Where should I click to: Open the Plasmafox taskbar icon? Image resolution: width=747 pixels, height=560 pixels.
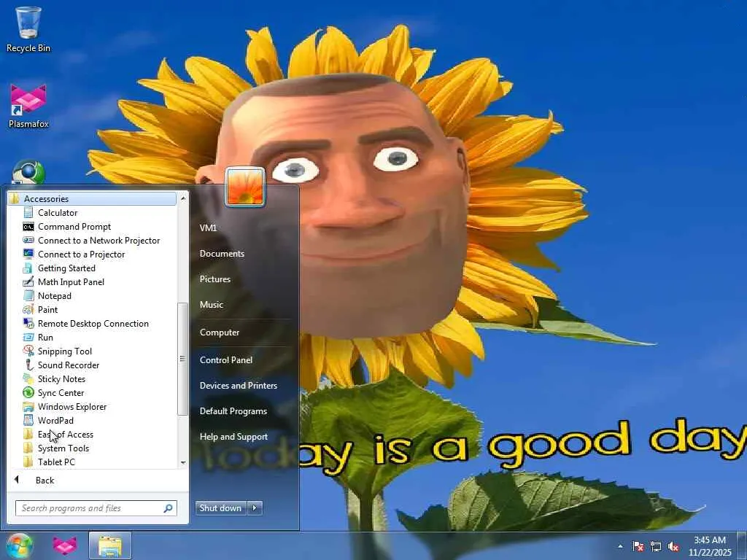coord(65,545)
